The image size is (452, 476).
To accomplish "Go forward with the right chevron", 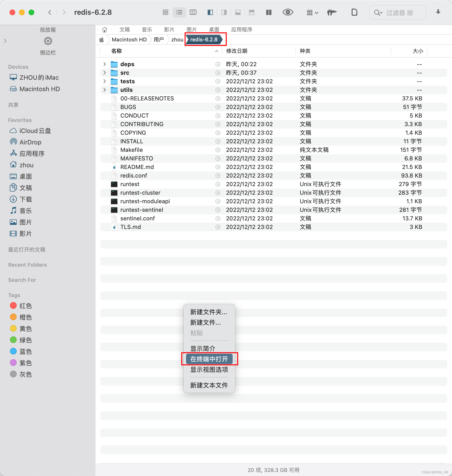I will click(x=64, y=12).
